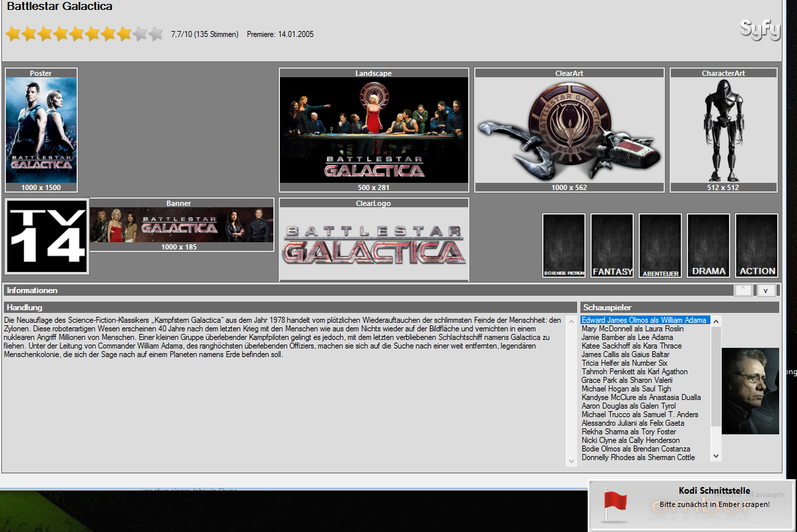Click the Handlung plot description text

click(284, 337)
